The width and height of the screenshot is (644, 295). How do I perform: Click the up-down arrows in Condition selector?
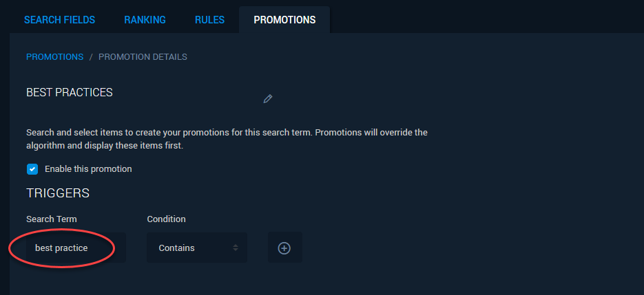click(236, 248)
